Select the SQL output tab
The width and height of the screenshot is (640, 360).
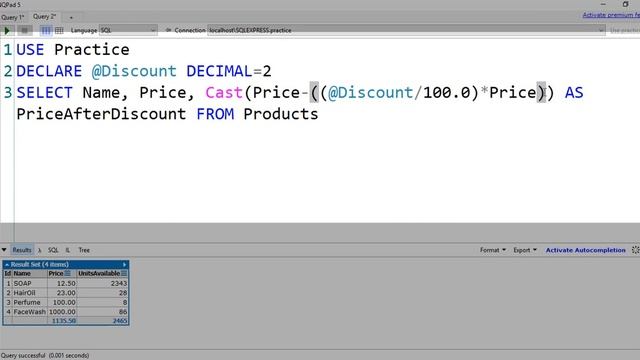tap(53, 250)
